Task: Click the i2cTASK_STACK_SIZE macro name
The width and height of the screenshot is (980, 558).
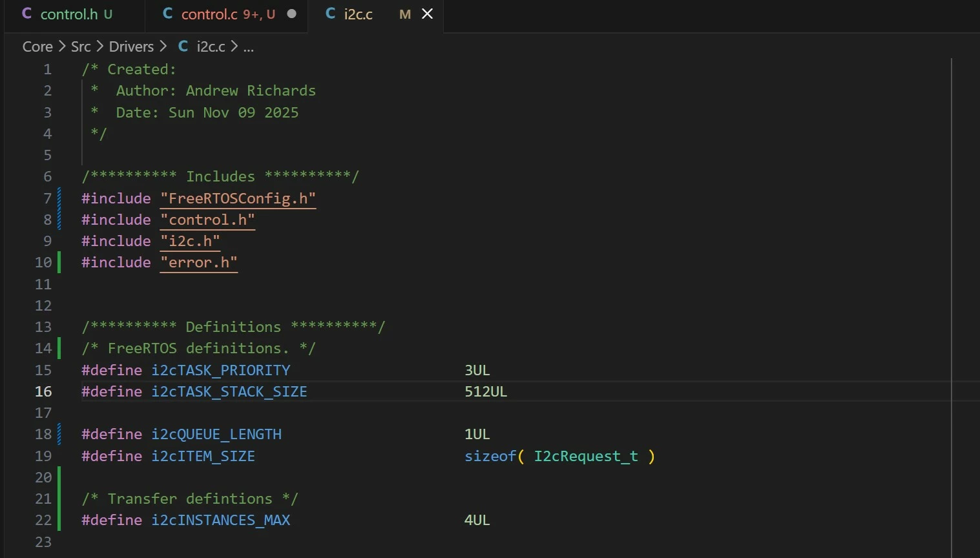Action: tap(229, 391)
